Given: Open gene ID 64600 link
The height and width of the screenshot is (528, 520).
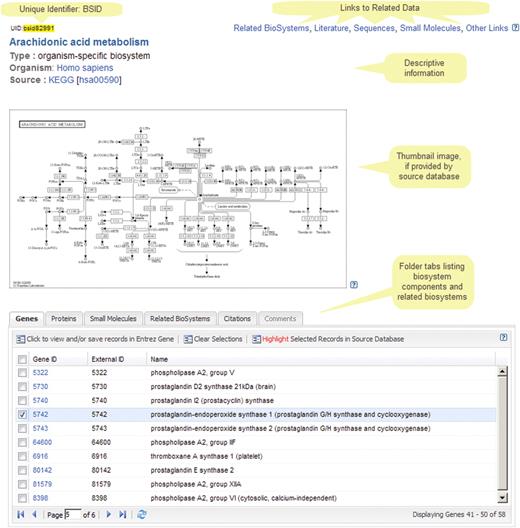Looking at the screenshot, I should coord(42,442).
